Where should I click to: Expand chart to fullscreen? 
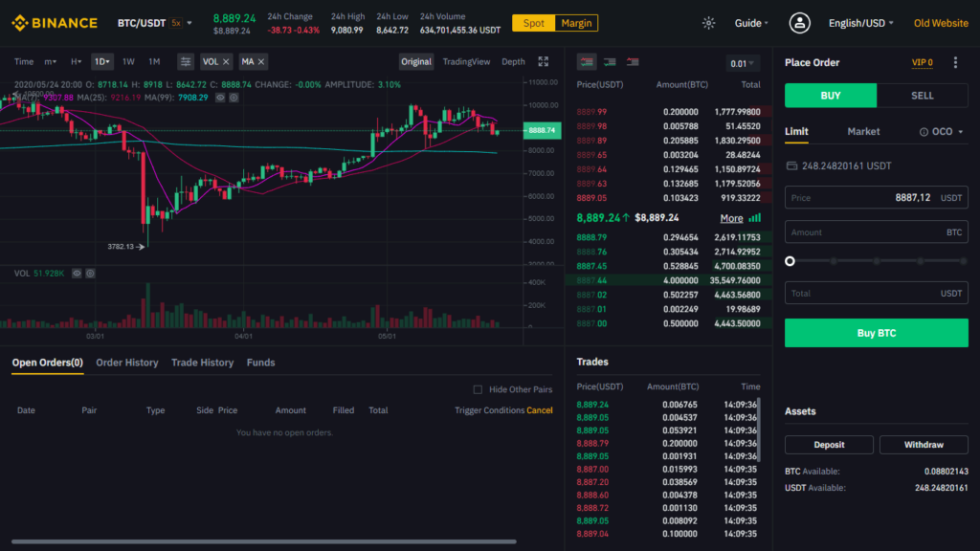click(x=544, y=61)
